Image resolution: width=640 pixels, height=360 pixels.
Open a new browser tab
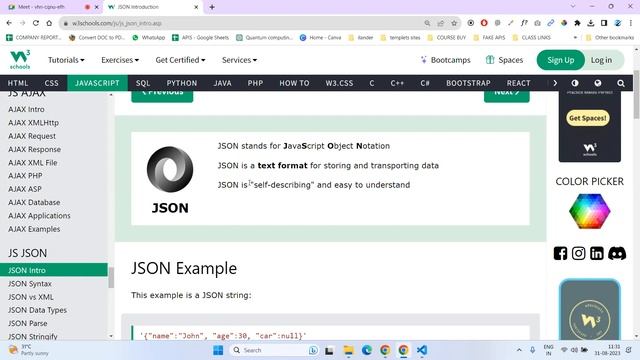pyautogui.click(x=212, y=7)
